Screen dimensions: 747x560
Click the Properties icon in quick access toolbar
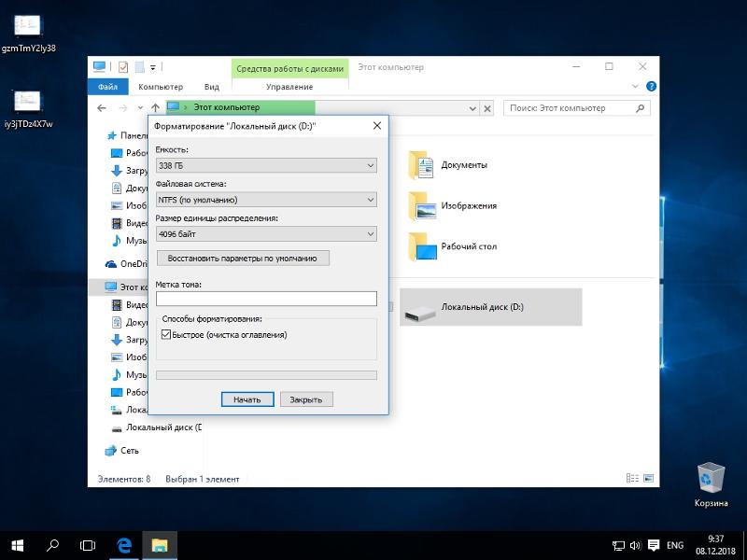(x=123, y=67)
